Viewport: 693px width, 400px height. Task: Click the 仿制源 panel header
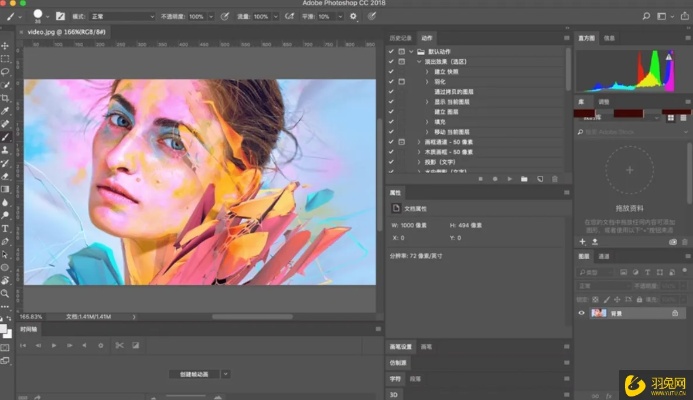[398, 363]
